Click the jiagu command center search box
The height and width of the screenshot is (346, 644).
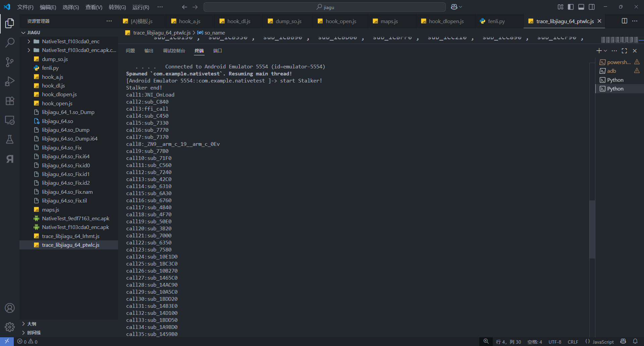pos(325,7)
